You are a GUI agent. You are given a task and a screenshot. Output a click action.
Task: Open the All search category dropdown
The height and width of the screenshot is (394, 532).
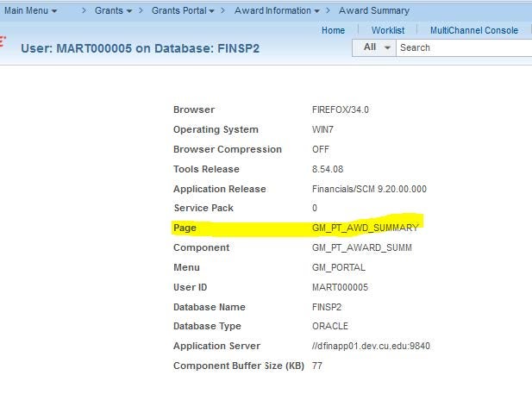click(x=374, y=47)
